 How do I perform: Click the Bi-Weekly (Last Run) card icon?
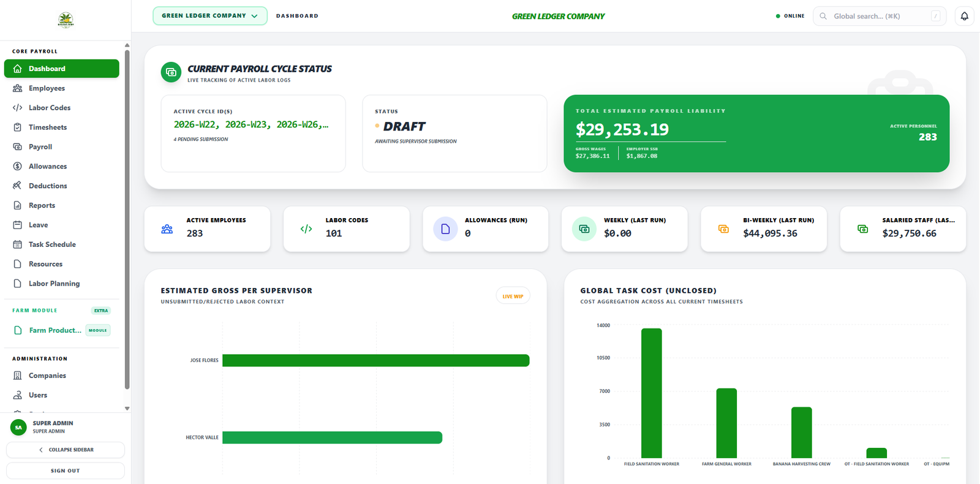(x=723, y=229)
